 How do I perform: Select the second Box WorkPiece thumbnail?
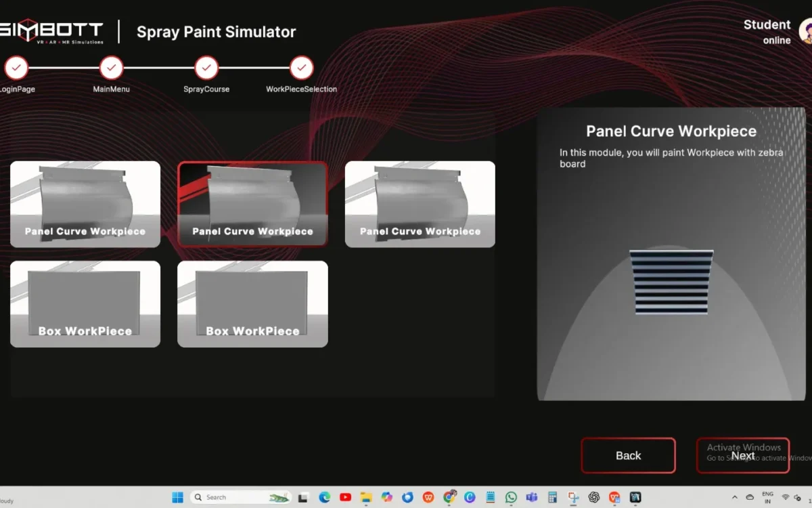click(252, 303)
